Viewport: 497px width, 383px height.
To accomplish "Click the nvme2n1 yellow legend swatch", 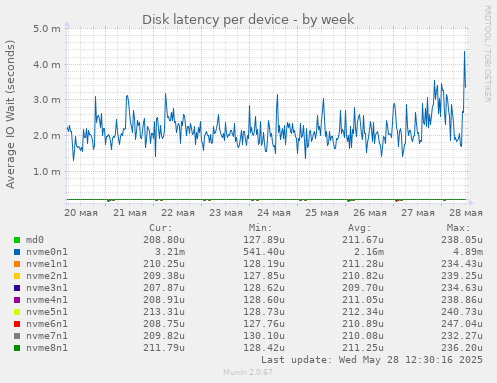I will tap(17, 276).
